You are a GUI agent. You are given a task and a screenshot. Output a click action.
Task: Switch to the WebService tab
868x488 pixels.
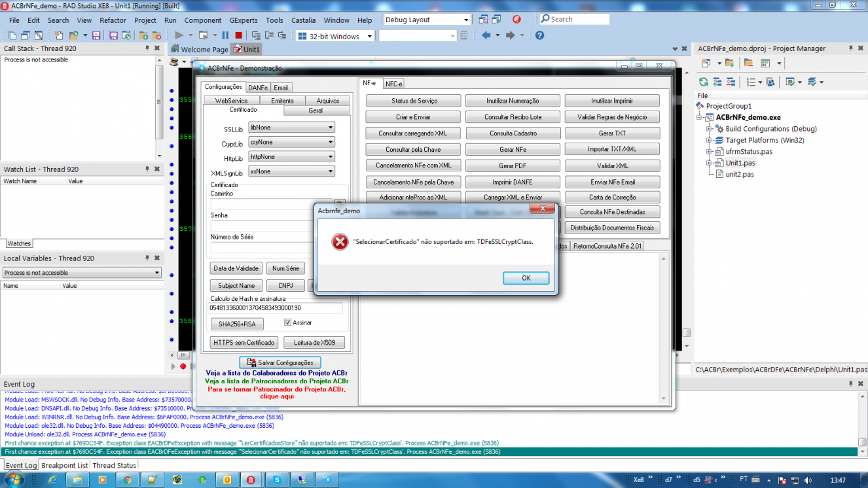pos(232,101)
